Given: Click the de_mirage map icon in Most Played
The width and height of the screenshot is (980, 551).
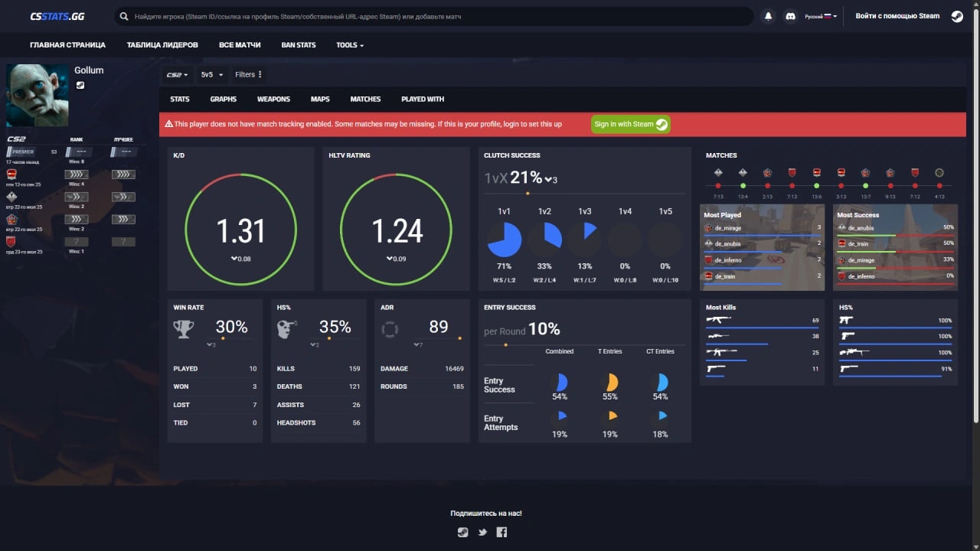Looking at the screenshot, I should [708, 228].
